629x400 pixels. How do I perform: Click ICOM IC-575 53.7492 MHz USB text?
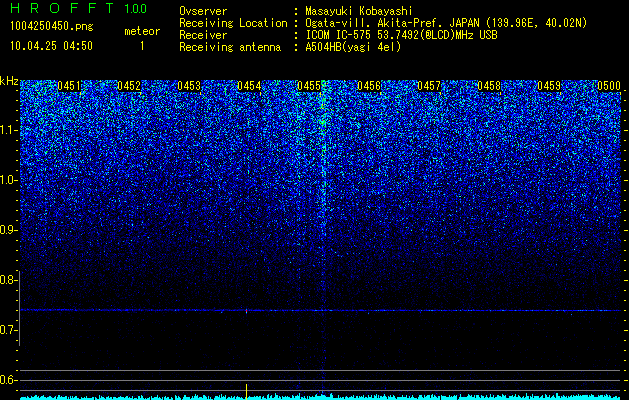click(401, 35)
